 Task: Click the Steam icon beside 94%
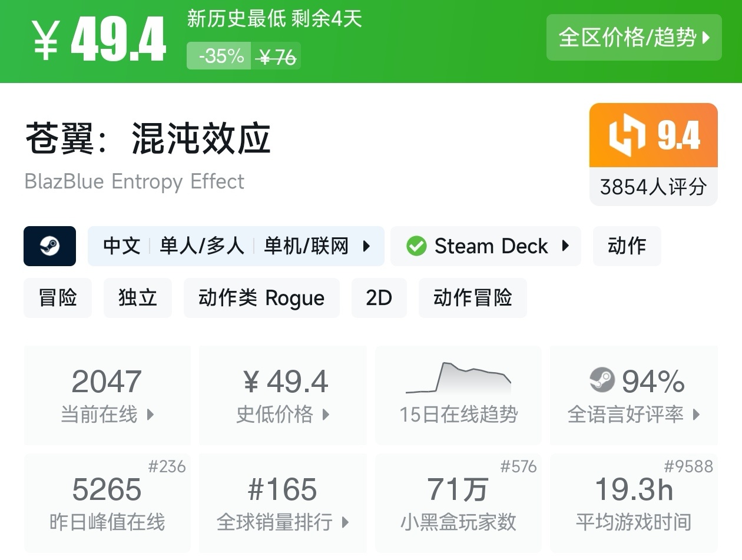(602, 380)
